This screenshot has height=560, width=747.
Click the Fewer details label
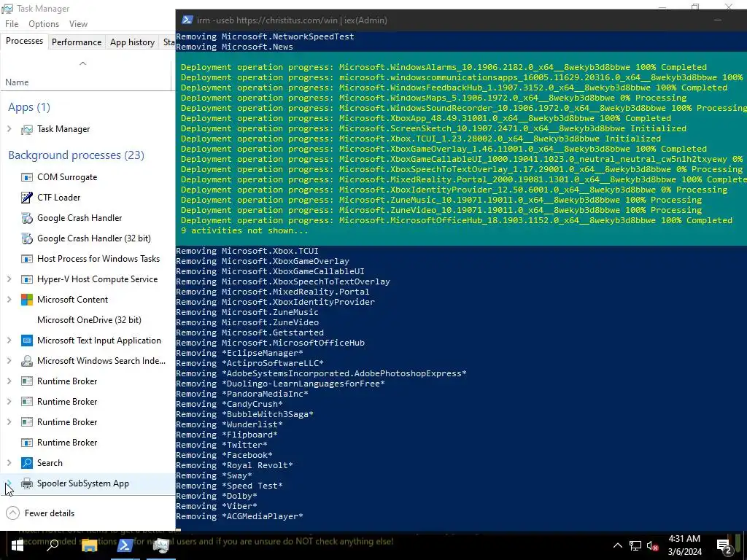point(50,513)
